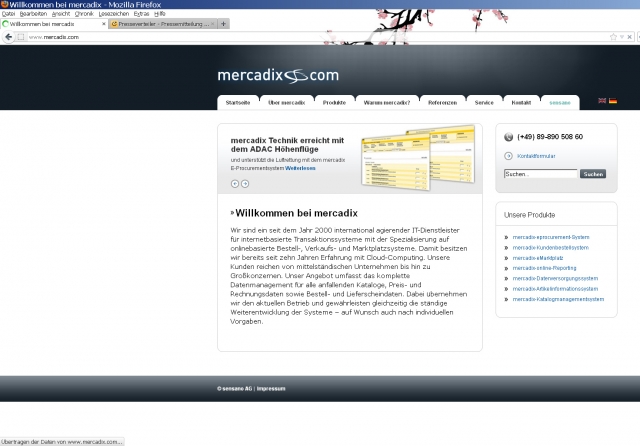The height and width of the screenshot is (446, 640).
Task: Open the Kontakt navigation tab
Action: point(521,102)
